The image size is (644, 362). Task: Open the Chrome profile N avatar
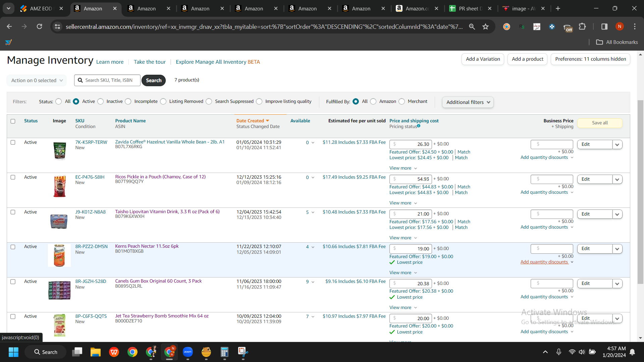pos(620,26)
